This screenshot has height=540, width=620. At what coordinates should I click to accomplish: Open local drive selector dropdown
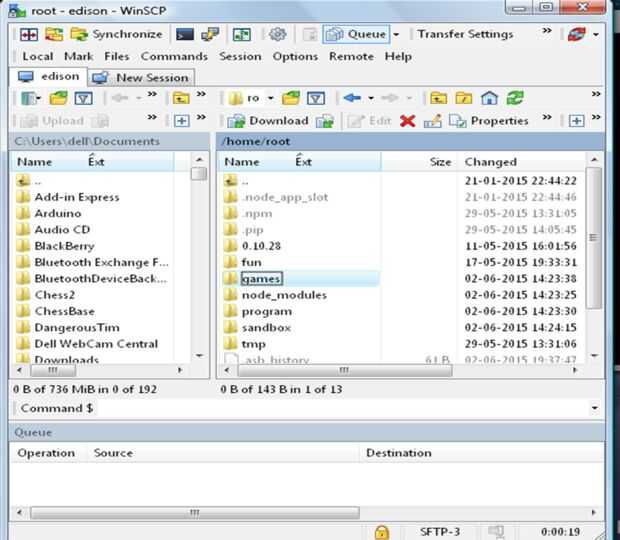pos(31,98)
